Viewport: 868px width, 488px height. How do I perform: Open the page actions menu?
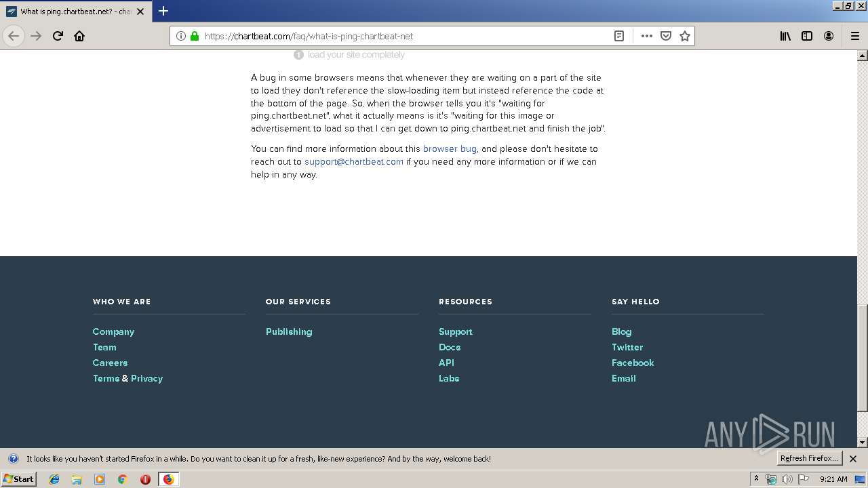(x=647, y=36)
